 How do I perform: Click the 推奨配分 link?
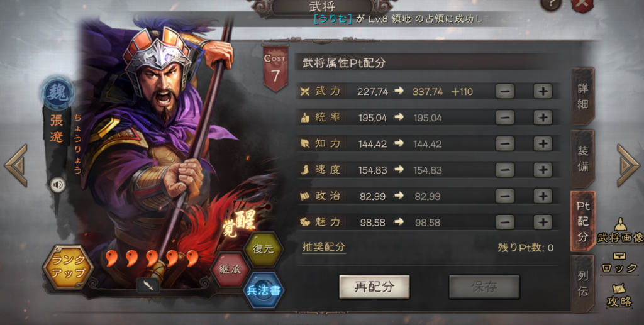324,247
